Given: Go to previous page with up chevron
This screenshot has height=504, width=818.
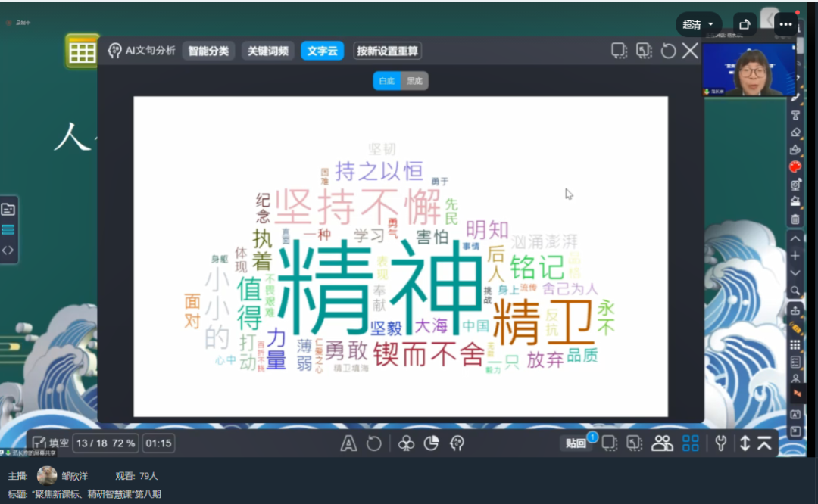Looking at the screenshot, I should coord(795,238).
